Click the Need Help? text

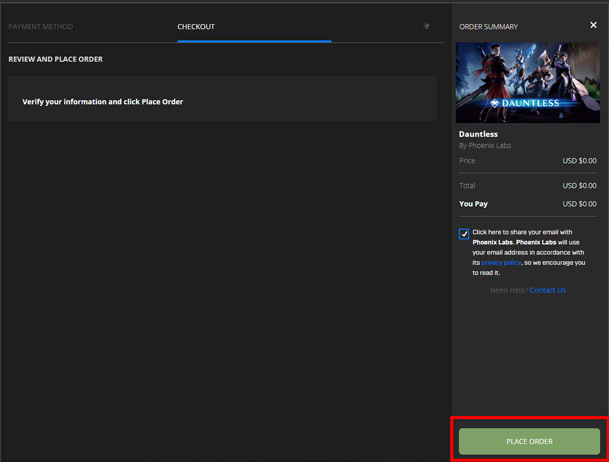pos(509,290)
